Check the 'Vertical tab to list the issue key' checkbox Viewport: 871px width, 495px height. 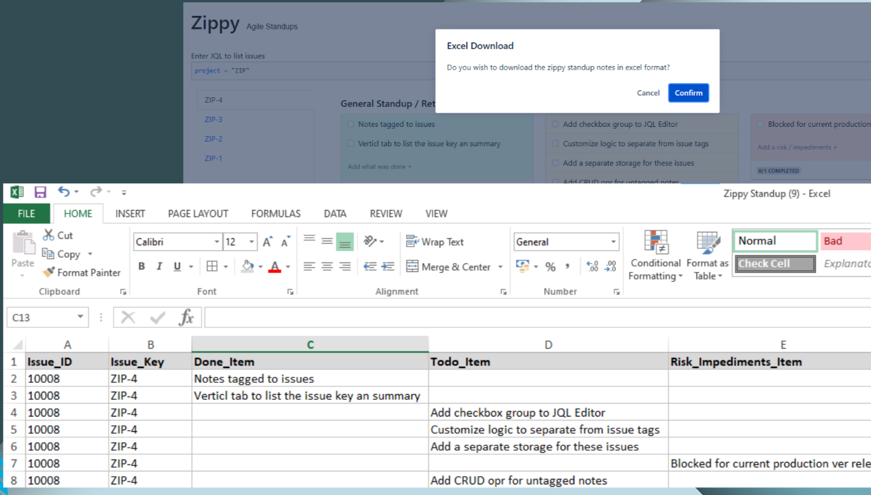coord(351,144)
